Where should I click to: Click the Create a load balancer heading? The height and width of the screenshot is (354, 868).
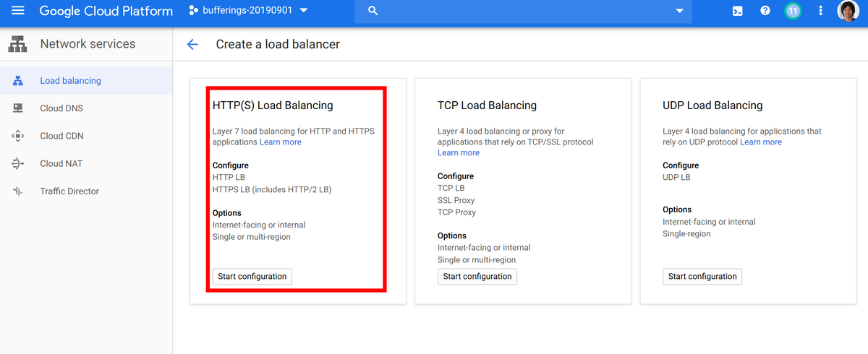[x=278, y=44]
